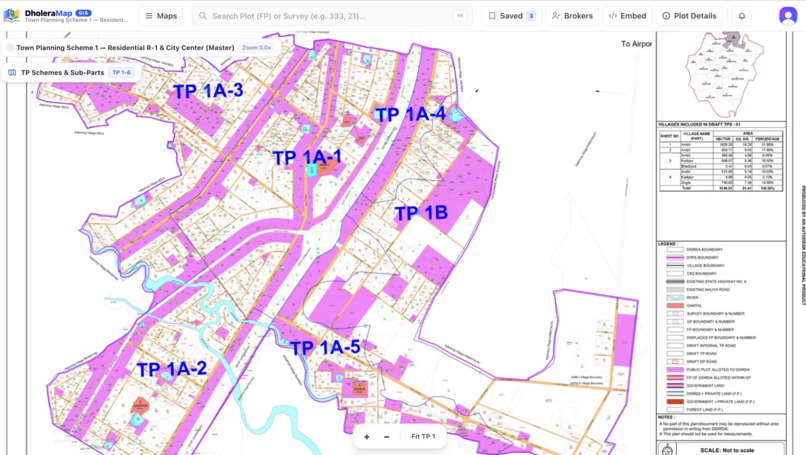
Task: Zoom in with the plus button
Action: 367,436
